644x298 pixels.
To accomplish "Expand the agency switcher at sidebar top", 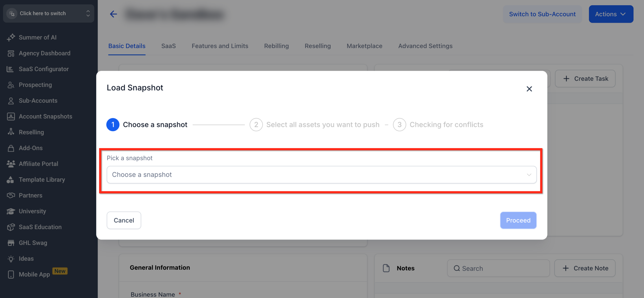I will 88,13.
